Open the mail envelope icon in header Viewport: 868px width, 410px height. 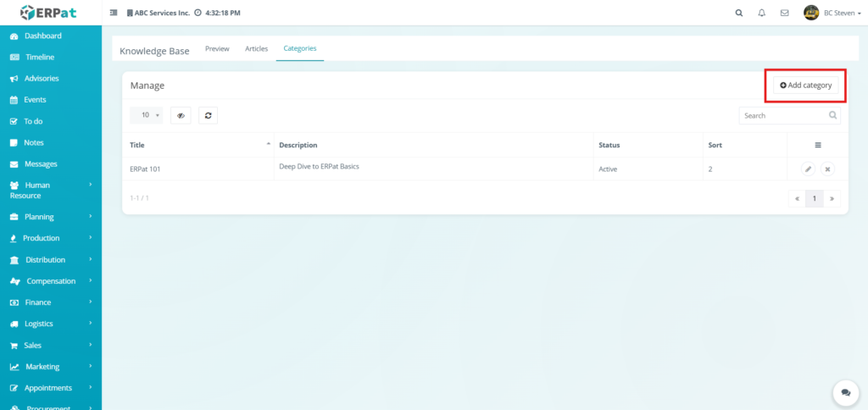click(x=784, y=13)
